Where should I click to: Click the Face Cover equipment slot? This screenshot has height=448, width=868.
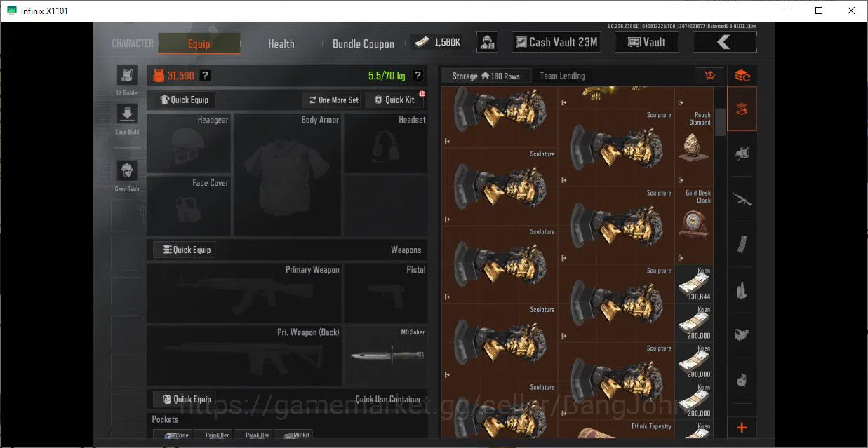coord(189,205)
